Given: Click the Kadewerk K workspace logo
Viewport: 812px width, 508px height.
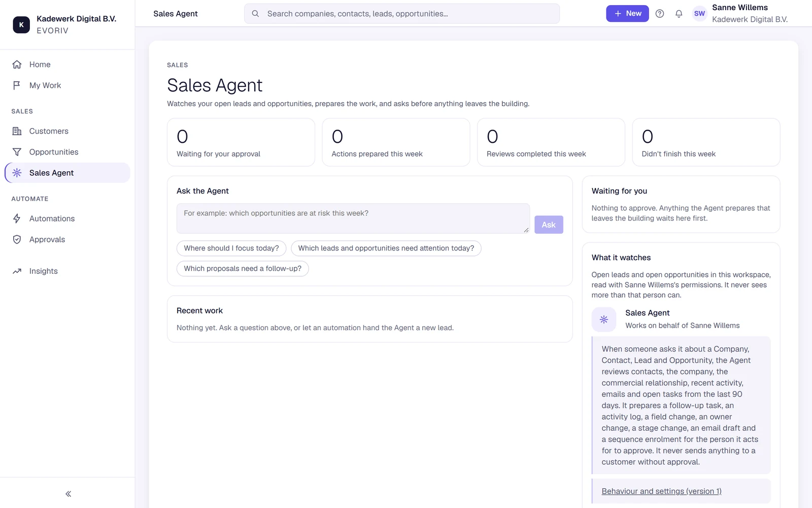Looking at the screenshot, I should click(21, 24).
